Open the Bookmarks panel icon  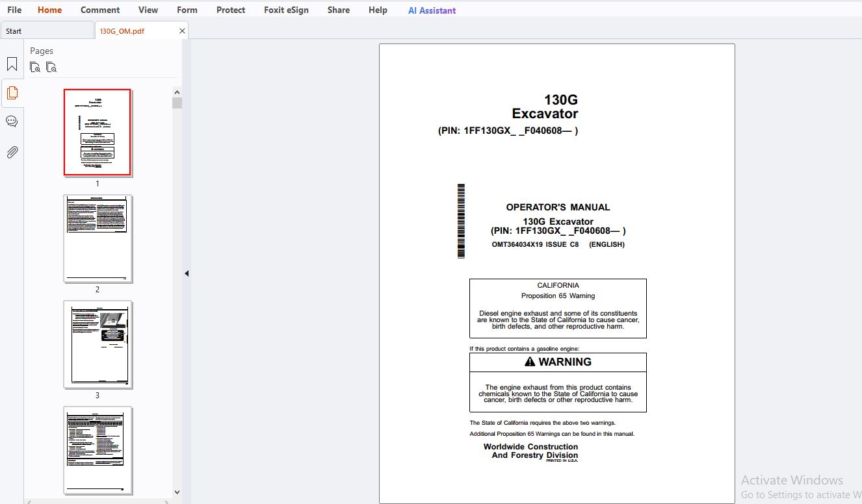pos(12,64)
